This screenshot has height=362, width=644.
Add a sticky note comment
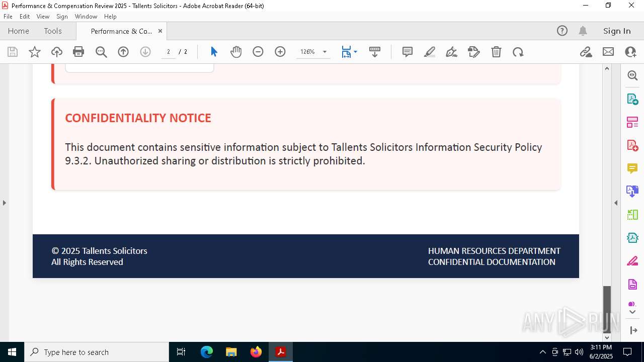[408, 52]
